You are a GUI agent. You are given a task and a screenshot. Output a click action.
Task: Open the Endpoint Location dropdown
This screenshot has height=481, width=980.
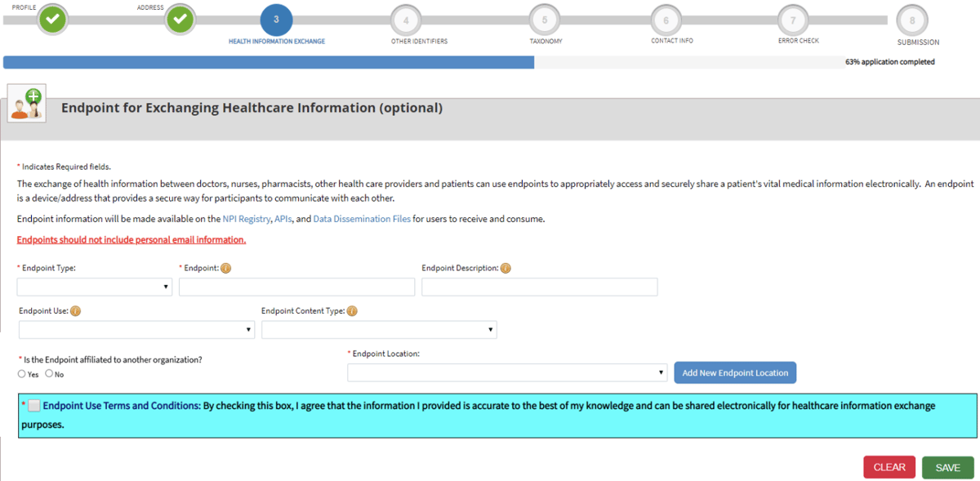507,373
